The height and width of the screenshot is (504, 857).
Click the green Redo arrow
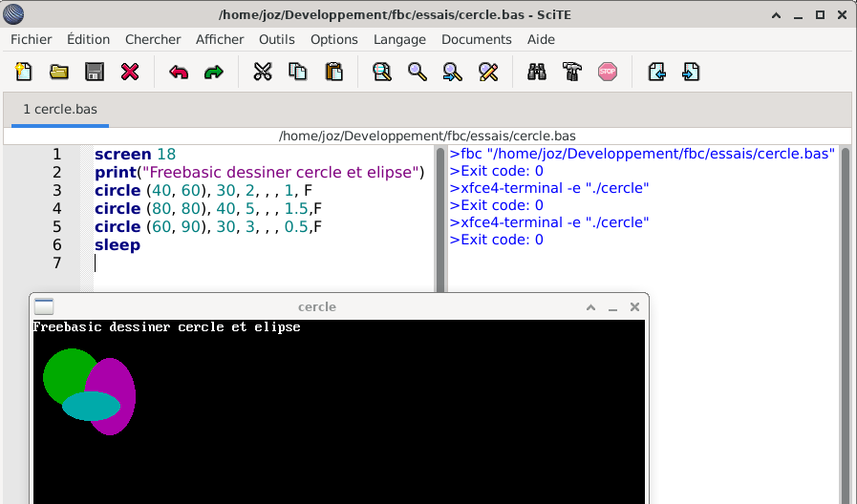pyautogui.click(x=214, y=72)
